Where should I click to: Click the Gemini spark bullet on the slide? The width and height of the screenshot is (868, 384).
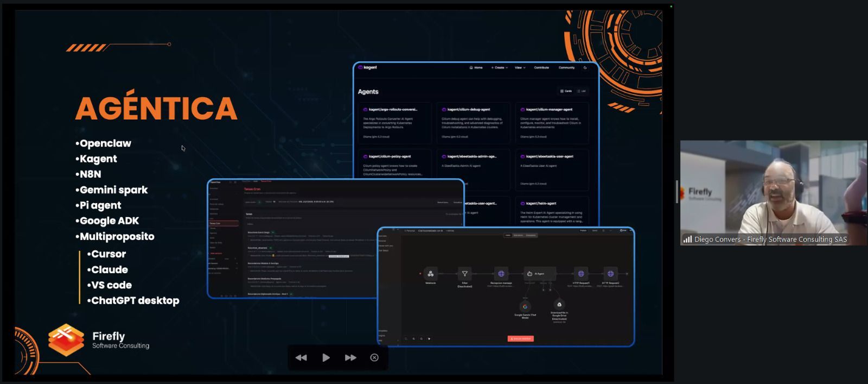(x=111, y=190)
